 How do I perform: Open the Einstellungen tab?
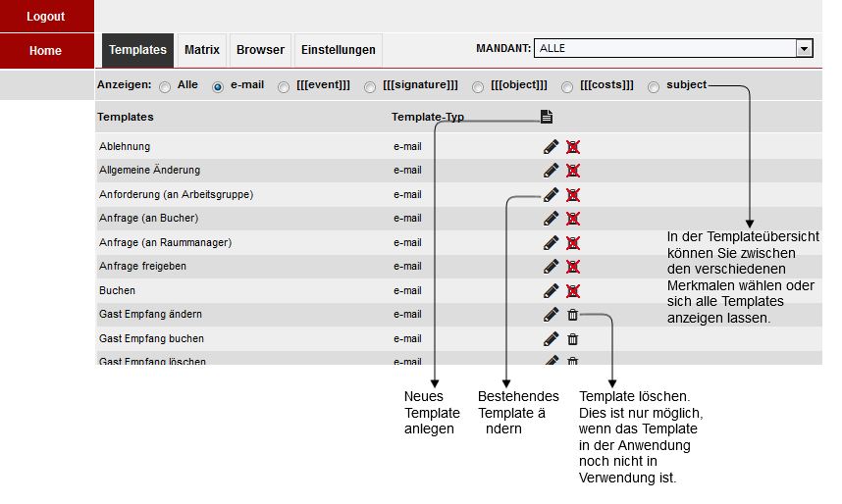tap(339, 50)
